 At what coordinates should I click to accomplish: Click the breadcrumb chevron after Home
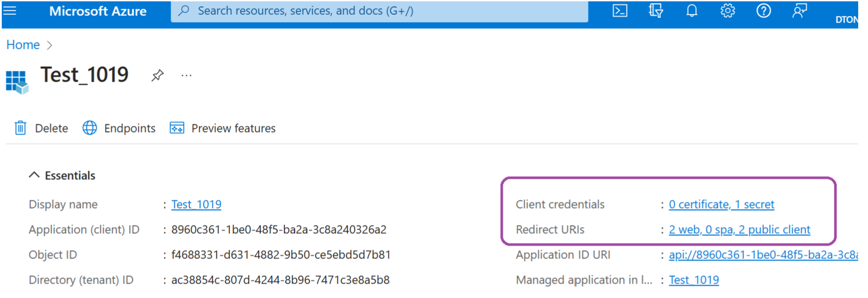coord(49,45)
